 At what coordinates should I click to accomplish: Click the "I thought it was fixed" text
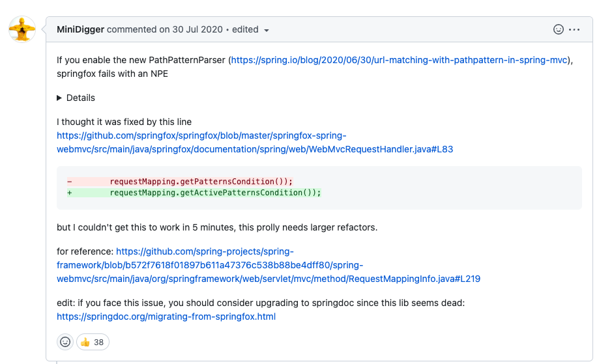(124, 122)
